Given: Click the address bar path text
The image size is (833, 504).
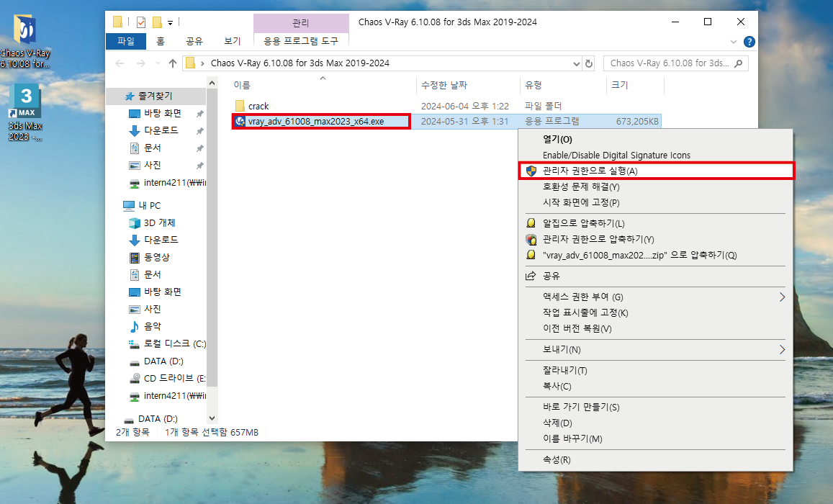Looking at the screenshot, I should [300, 63].
